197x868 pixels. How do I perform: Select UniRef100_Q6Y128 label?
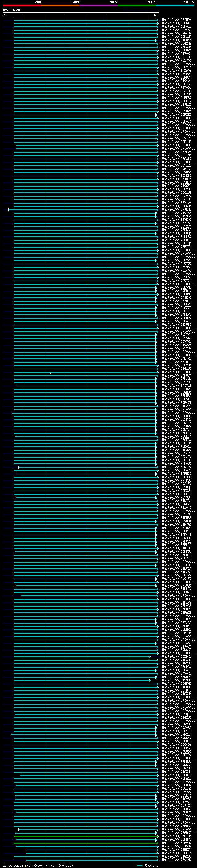coord(176,165)
